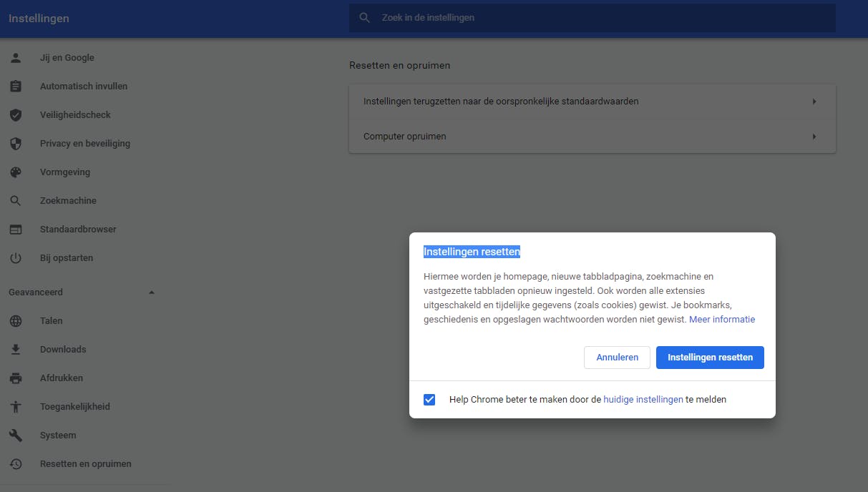Click the shield icon for Privacy en beveiliging
868x492 pixels.
(x=16, y=144)
